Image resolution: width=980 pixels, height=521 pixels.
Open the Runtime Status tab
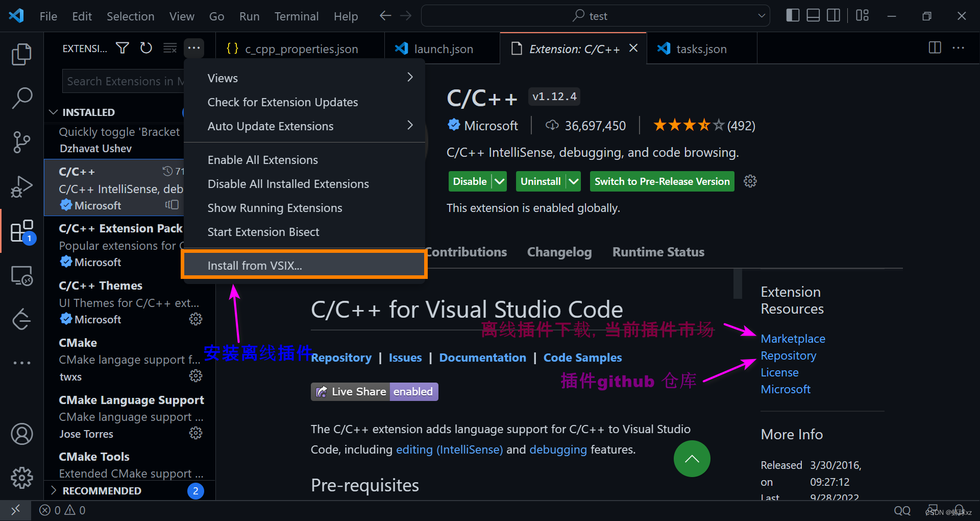[658, 252]
